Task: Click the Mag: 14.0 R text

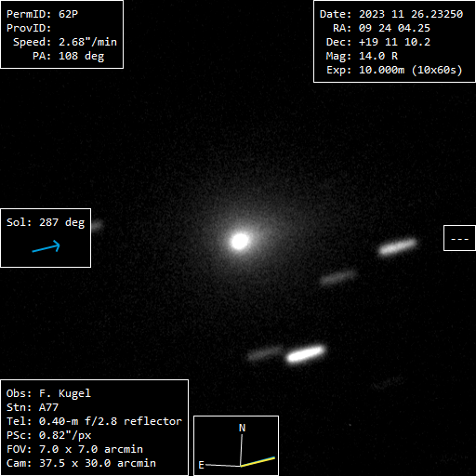Action: pyautogui.click(x=362, y=56)
